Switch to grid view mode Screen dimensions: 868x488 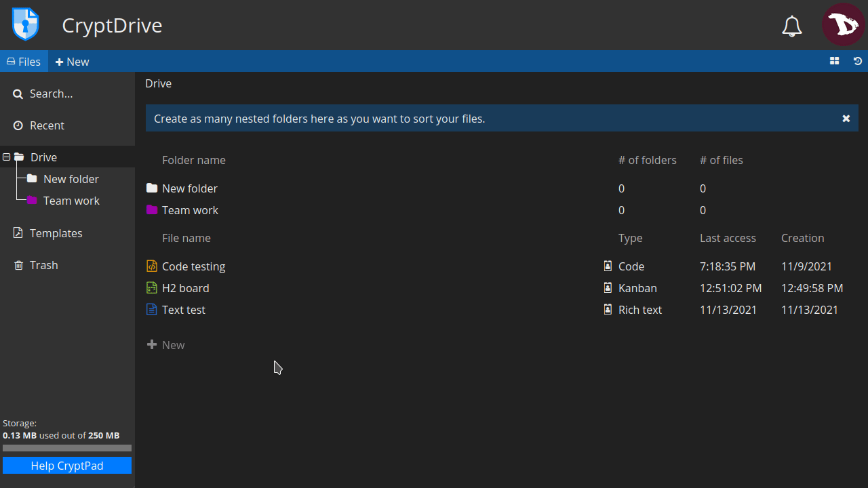point(834,61)
